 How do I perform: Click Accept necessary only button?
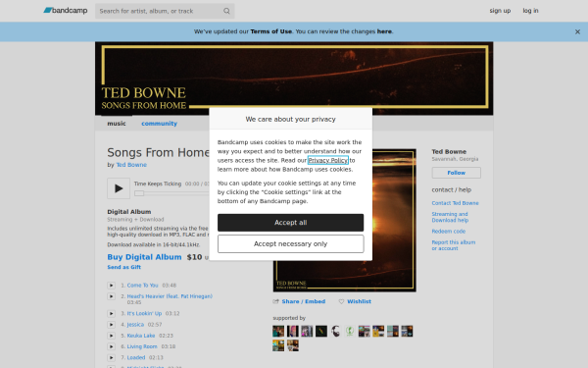coord(291,244)
